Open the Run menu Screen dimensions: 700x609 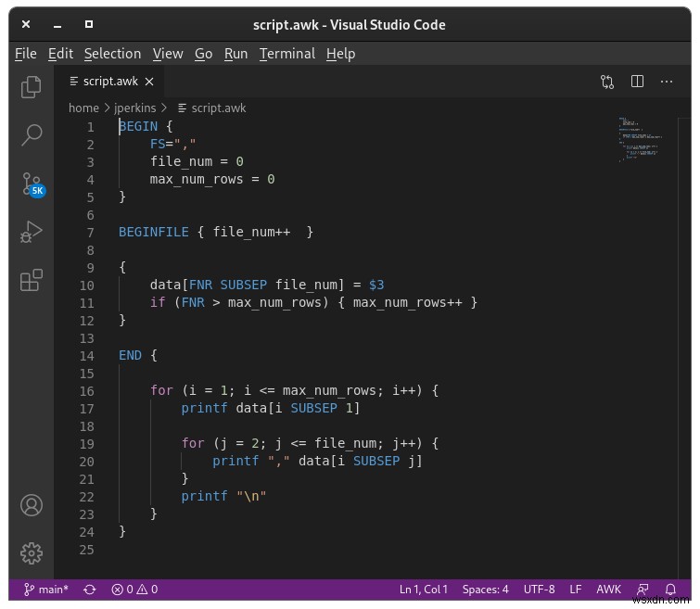click(x=235, y=54)
